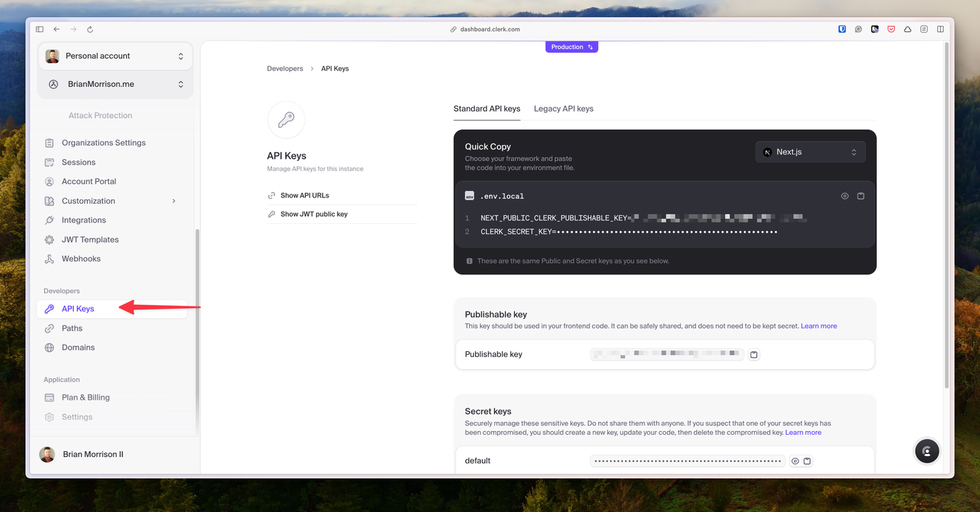Click Learn more under Secret keys

click(x=803, y=433)
